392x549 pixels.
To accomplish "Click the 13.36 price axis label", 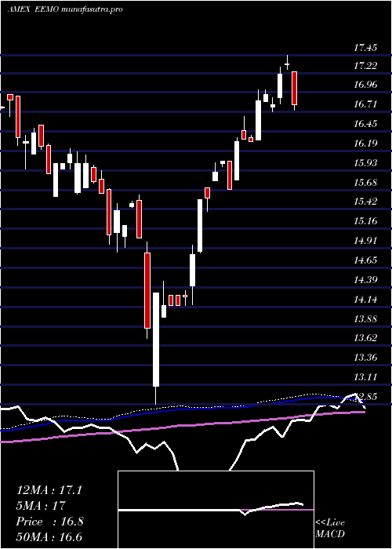I will 365,358.
